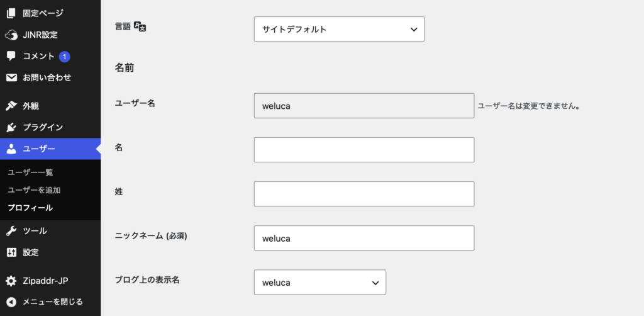The image size is (644, 316).
Task: Click the 固定ページ pages icon
Action: pos(11,13)
